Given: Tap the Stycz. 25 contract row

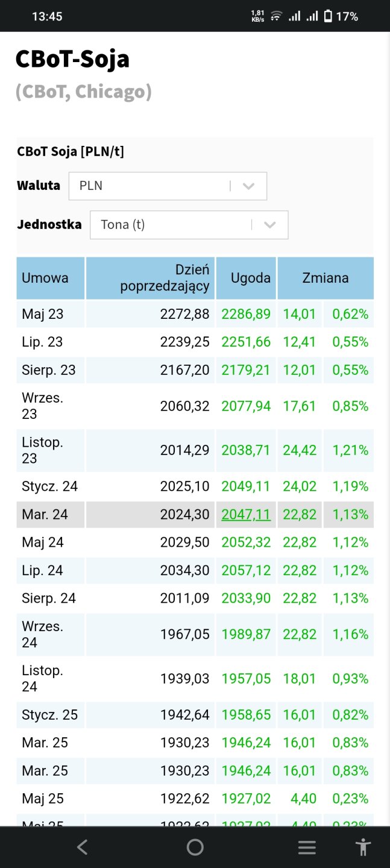Looking at the screenshot, I should click(50, 715).
